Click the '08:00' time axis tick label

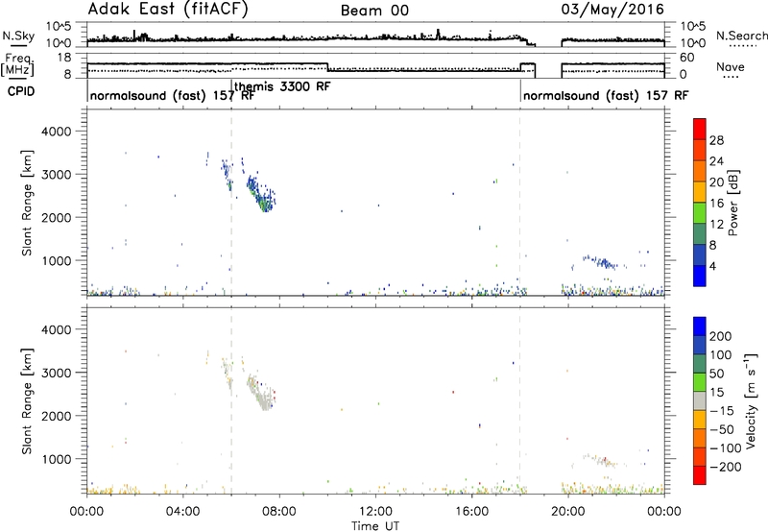pyautogui.click(x=279, y=512)
